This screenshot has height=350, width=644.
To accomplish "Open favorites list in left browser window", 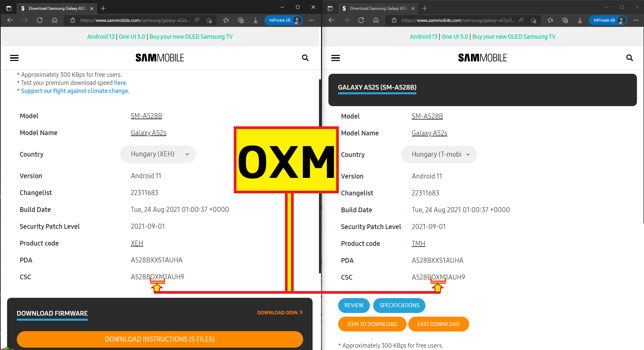I will (x=226, y=20).
